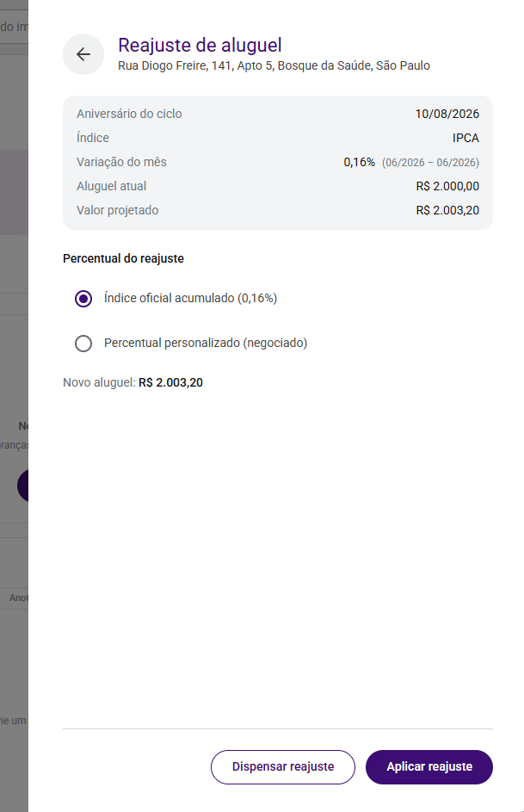Click the partially hidden purple button behind overlay

coord(22,486)
